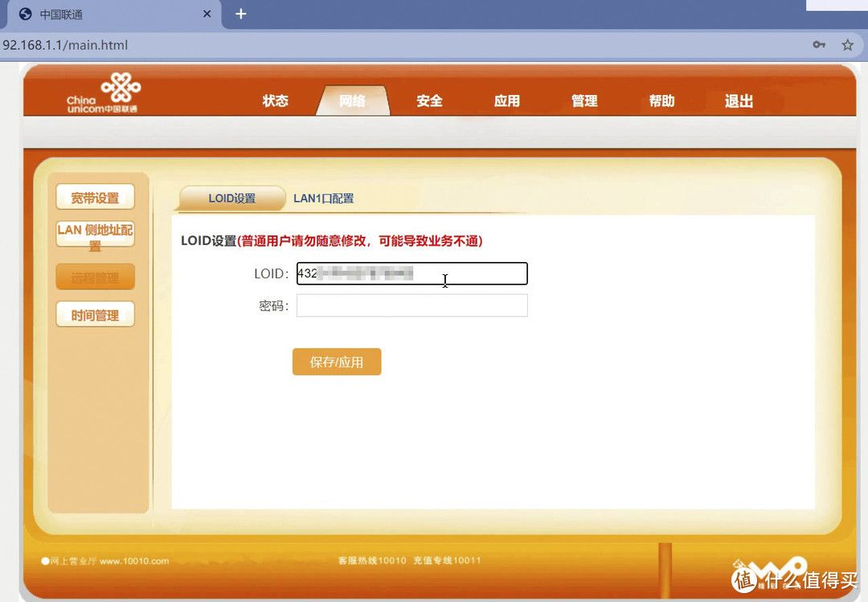
Task: Open the 管理 menu
Action: tap(584, 100)
